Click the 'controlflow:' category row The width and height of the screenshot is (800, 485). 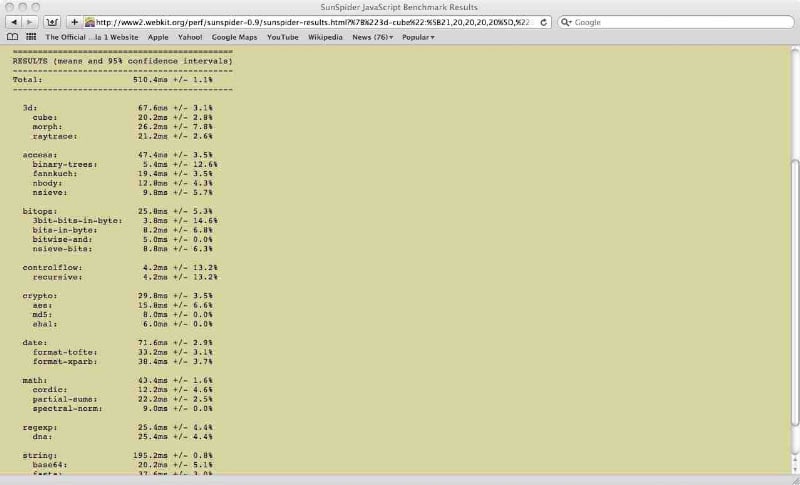(x=120, y=268)
